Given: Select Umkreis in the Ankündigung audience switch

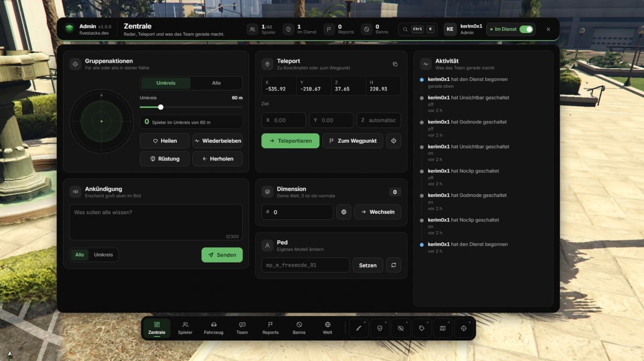Looking at the screenshot, I should tap(104, 255).
